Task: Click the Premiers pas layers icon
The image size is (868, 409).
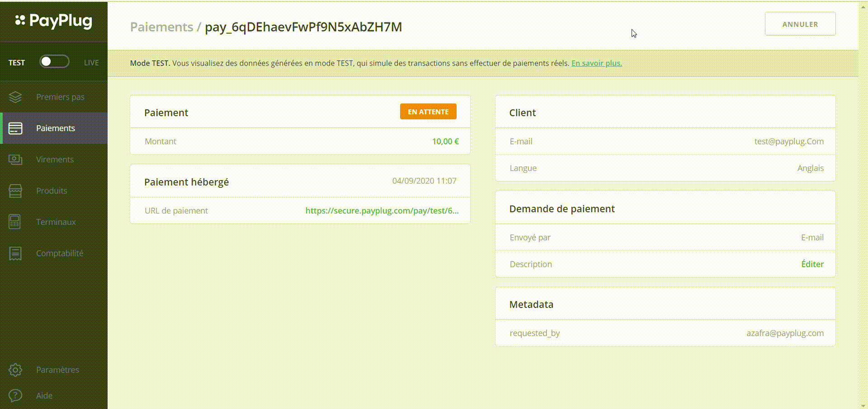Action: pos(15,97)
